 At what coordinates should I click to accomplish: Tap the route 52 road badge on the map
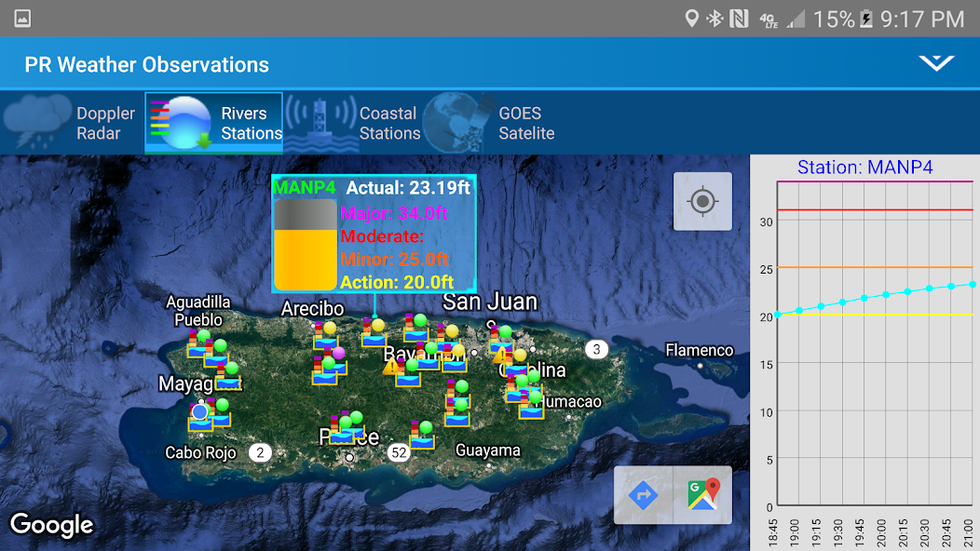[399, 452]
